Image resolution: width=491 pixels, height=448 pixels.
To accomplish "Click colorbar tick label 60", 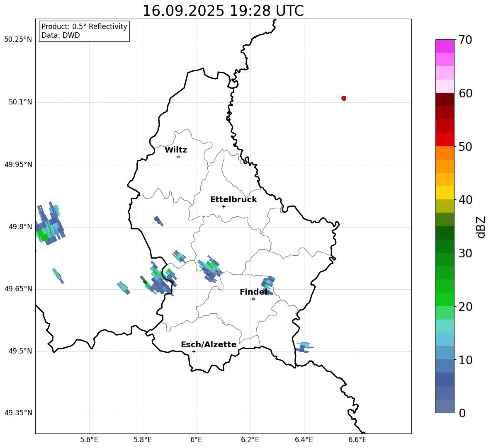I will click(465, 93).
